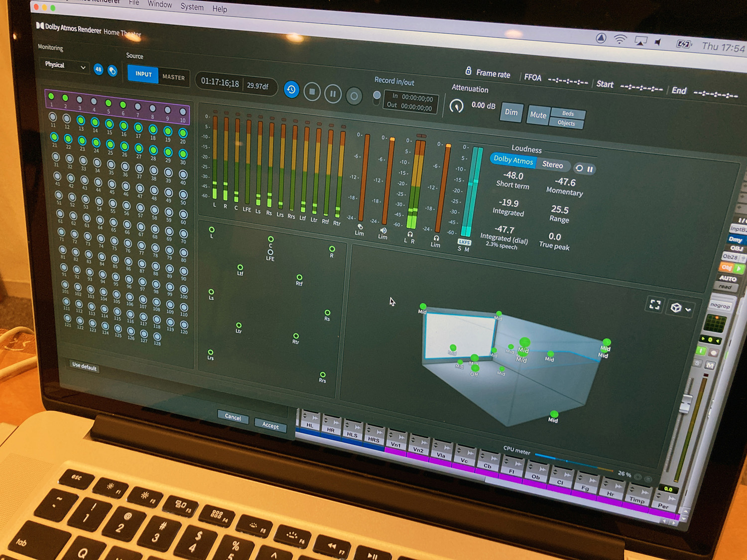Viewport: 747px width, 560px height.
Task: Click the Lrs speaker in the layout view
Action: point(211,352)
